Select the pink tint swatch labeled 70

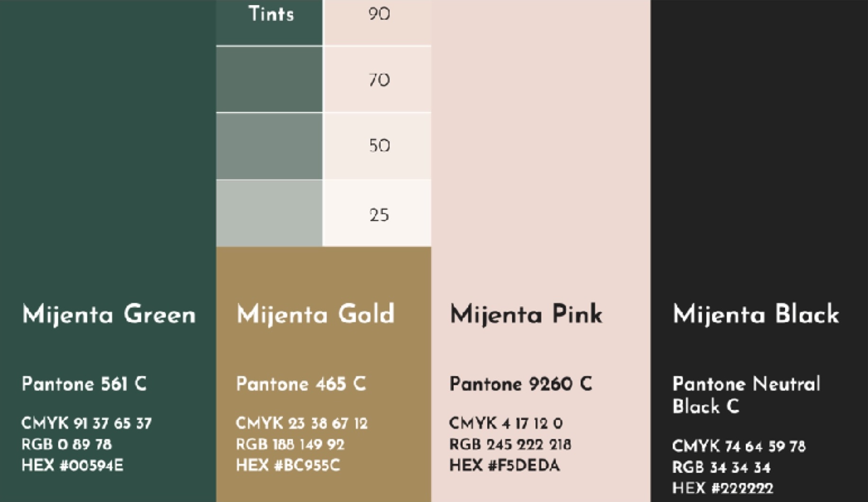coord(378,80)
